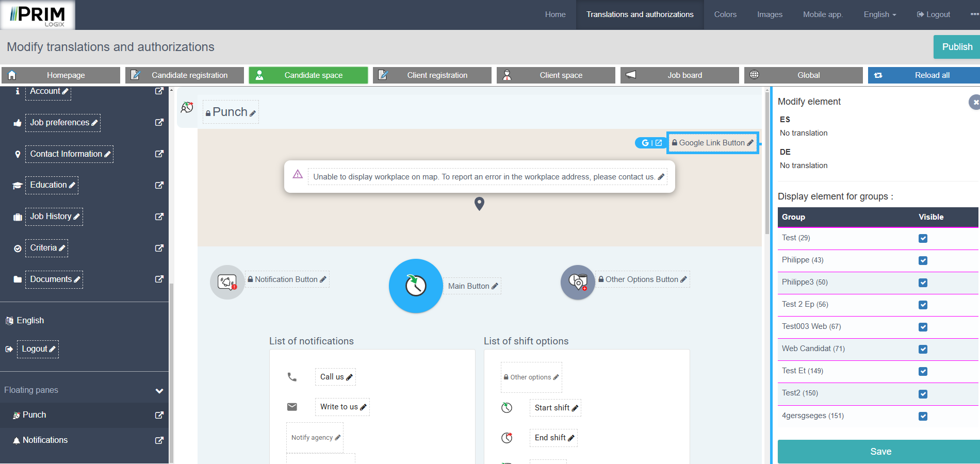
Task: Click the blue Main Button clock icon
Action: [x=415, y=286]
